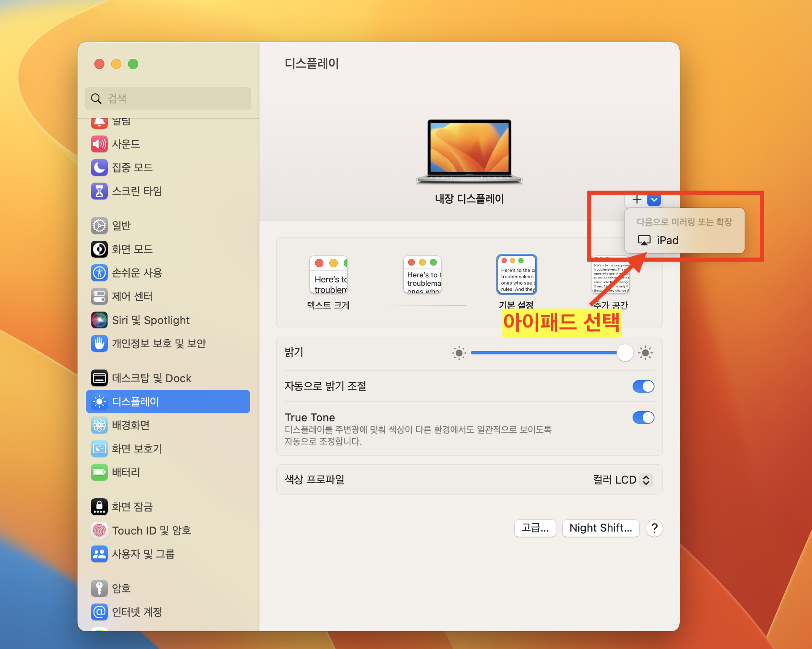The width and height of the screenshot is (812, 649).
Task: Click the 고급... button
Action: (x=535, y=528)
